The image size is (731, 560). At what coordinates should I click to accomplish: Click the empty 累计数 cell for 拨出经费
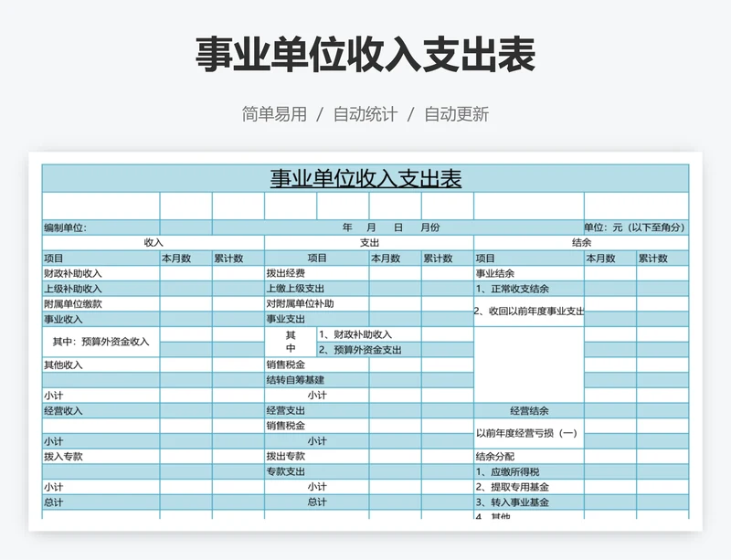click(x=448, y=273)
